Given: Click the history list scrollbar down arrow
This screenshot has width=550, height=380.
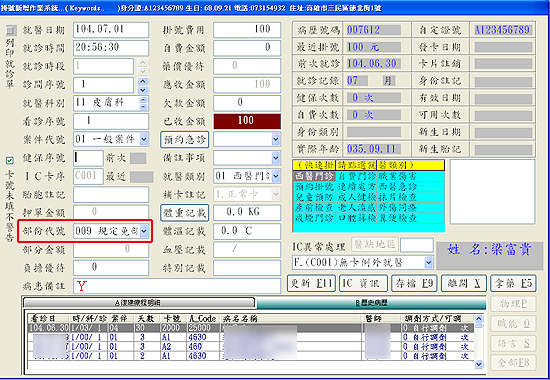Looking at the screenshot, I should [x=478, y=364].
